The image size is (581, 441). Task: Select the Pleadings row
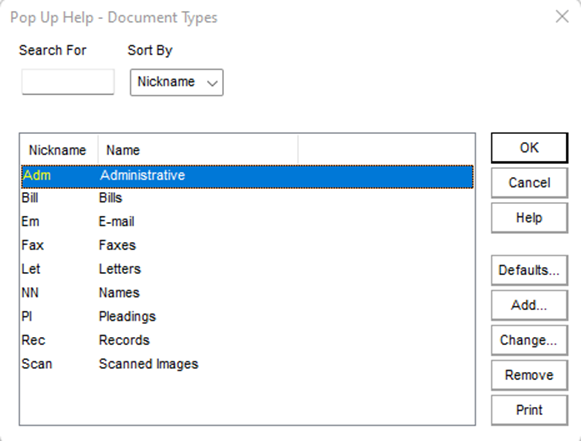point(247,316)
